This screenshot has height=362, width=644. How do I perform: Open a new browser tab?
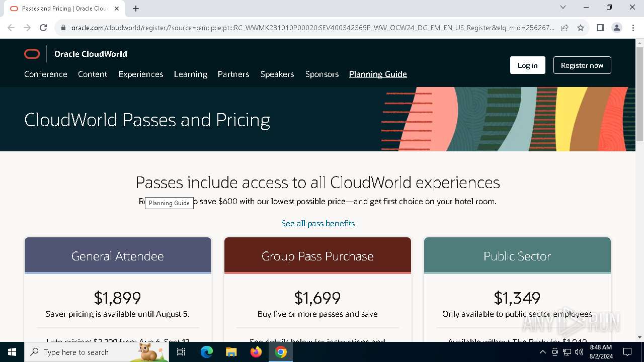click(x=136, y=9)
